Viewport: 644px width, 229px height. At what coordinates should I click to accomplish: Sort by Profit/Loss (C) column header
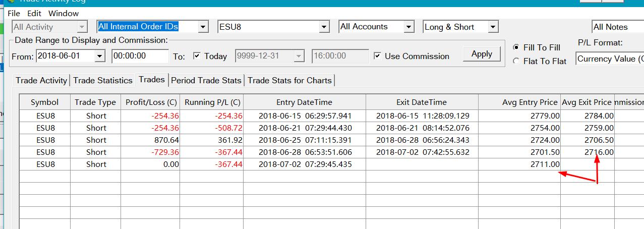coord(151,102)
